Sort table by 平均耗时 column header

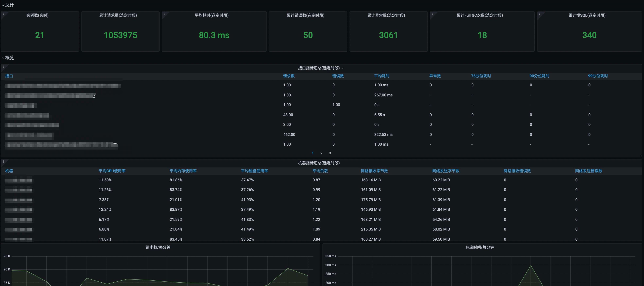(x=382, y=76)
